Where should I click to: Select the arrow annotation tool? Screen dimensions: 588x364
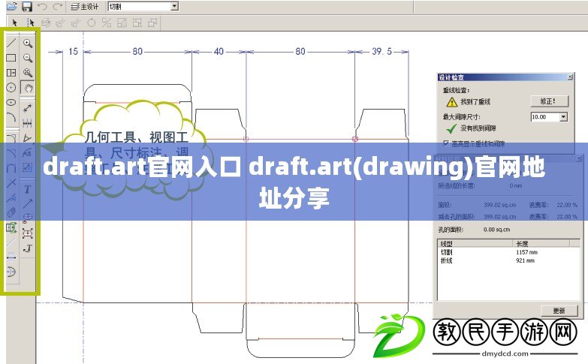pyautogui.click(x=27, y=203)
